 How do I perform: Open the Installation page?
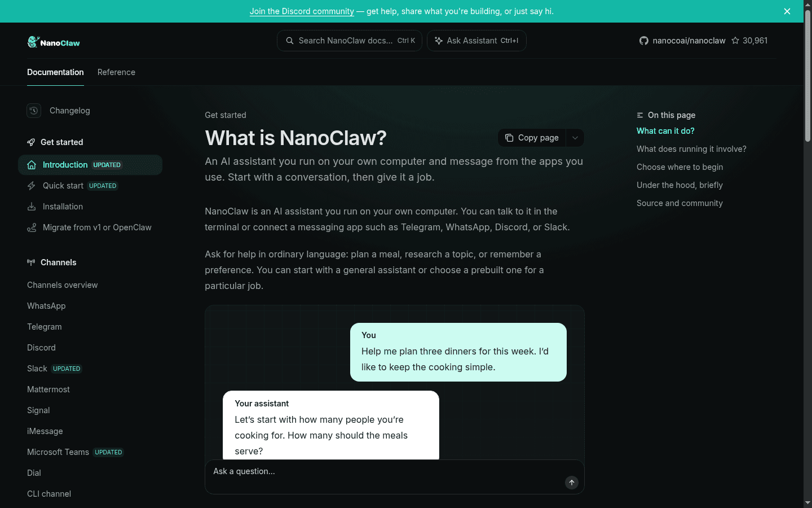(90, 207)
